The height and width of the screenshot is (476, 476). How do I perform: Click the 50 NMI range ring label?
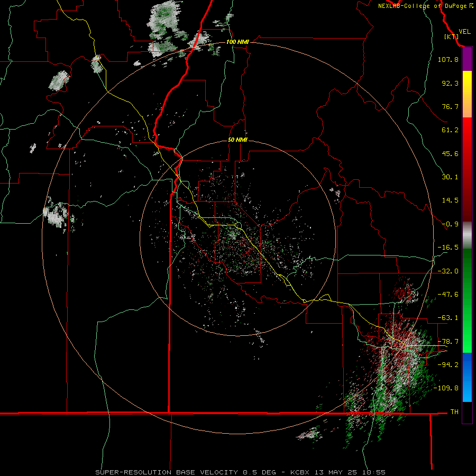(x=237, y=140)
